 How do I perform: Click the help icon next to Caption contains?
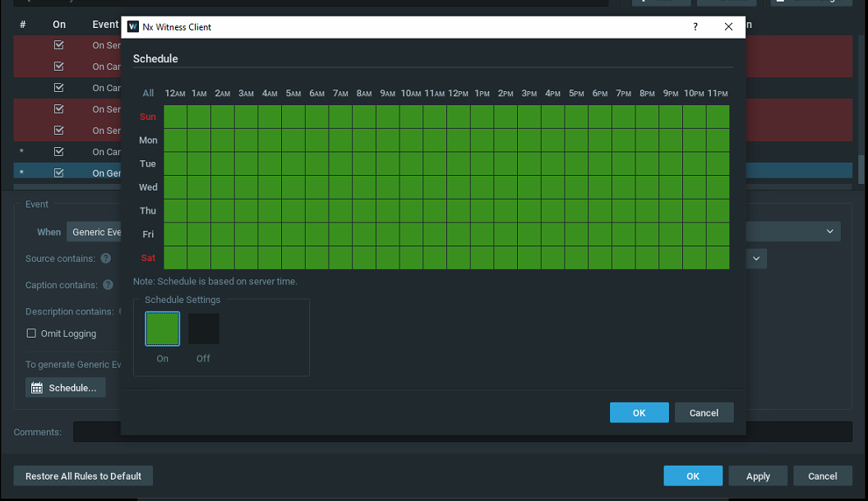coord(106,285)
